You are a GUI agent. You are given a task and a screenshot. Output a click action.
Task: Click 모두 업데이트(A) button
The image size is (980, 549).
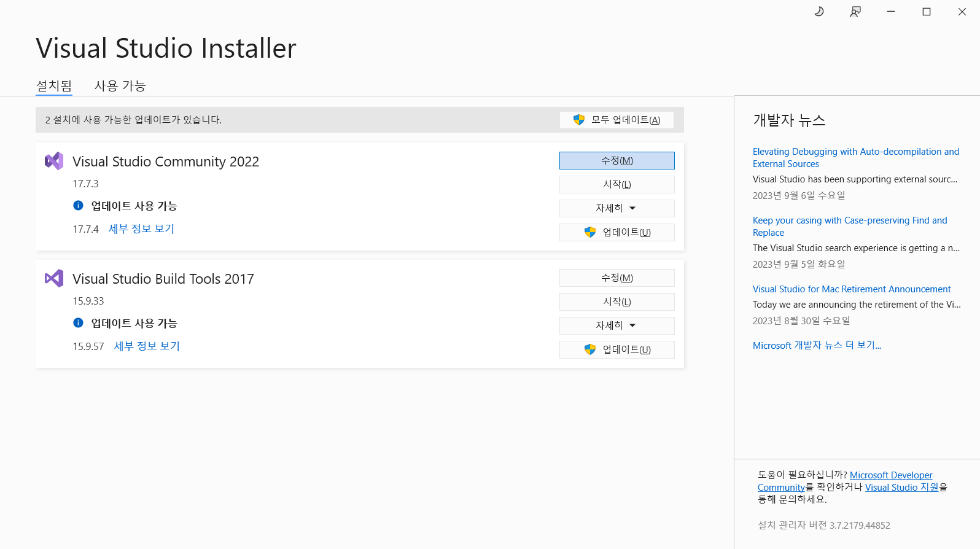[616, 120]
